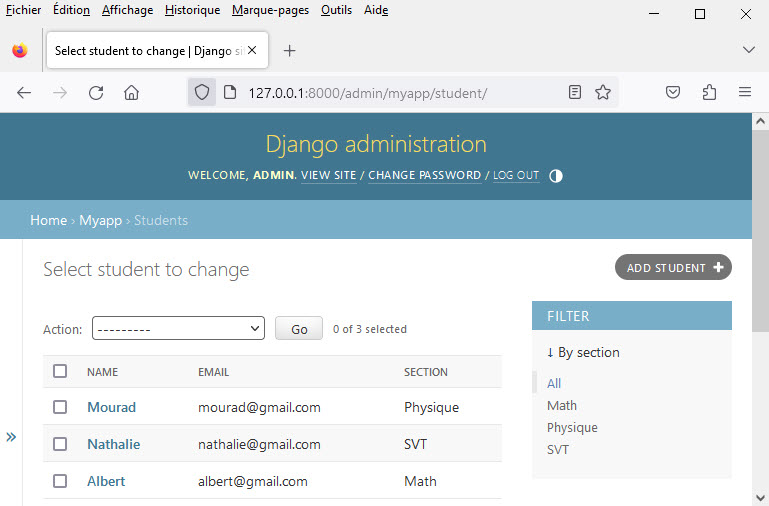Open a new tab with the plus icon
Image resolution: width=769 pixels, height=506 pixels.
tap(289, 51)
